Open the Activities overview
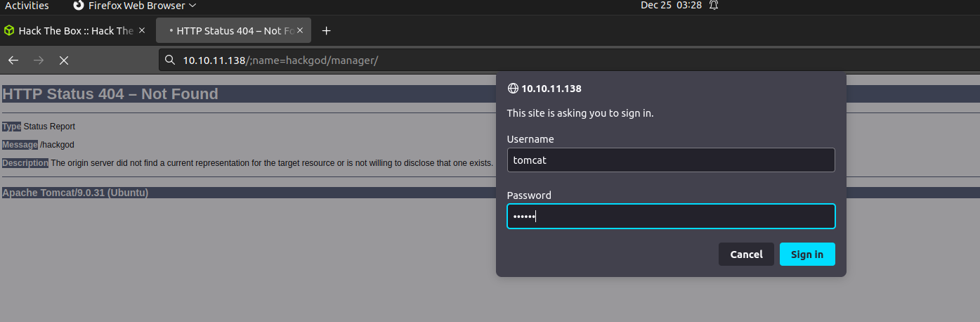The width and height of the screenshot is (980, 322). coord(27,6)
